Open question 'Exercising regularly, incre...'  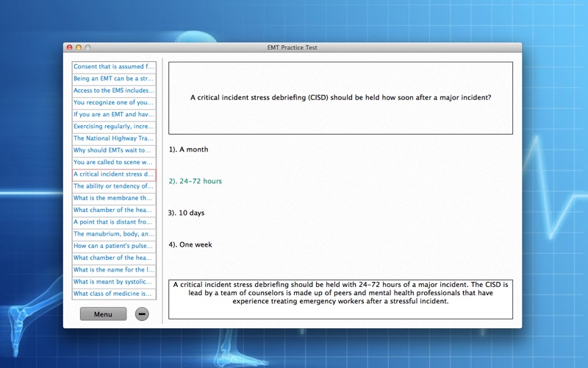[x=114, y=126]
